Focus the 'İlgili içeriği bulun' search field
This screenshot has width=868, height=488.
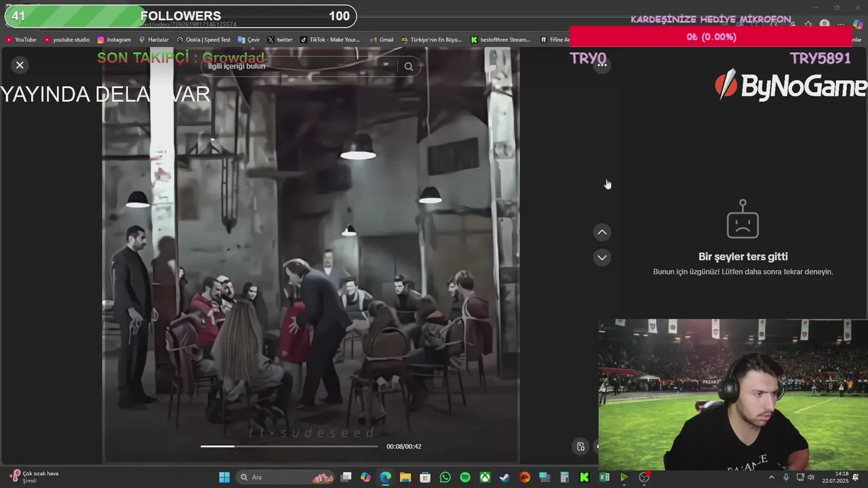298,66
